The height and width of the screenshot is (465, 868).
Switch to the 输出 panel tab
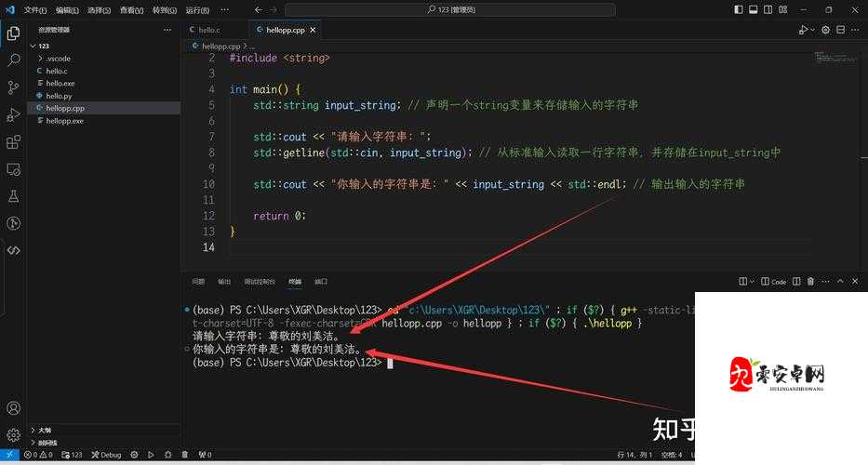[x=223, y=282]
